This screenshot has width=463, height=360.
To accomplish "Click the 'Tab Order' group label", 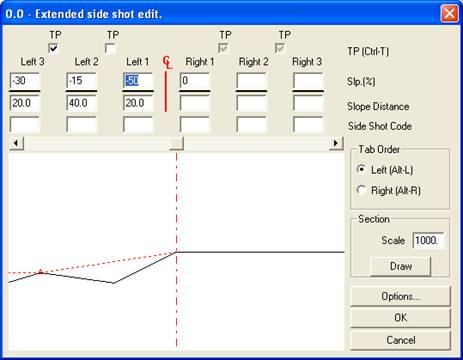I will [x=379, y=149].
